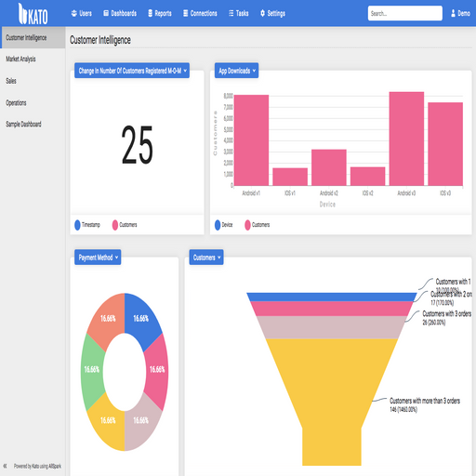Viewport: 476px width, 476px height.
Task: Open the Tasks menu
Action: [x=239, y=13]
